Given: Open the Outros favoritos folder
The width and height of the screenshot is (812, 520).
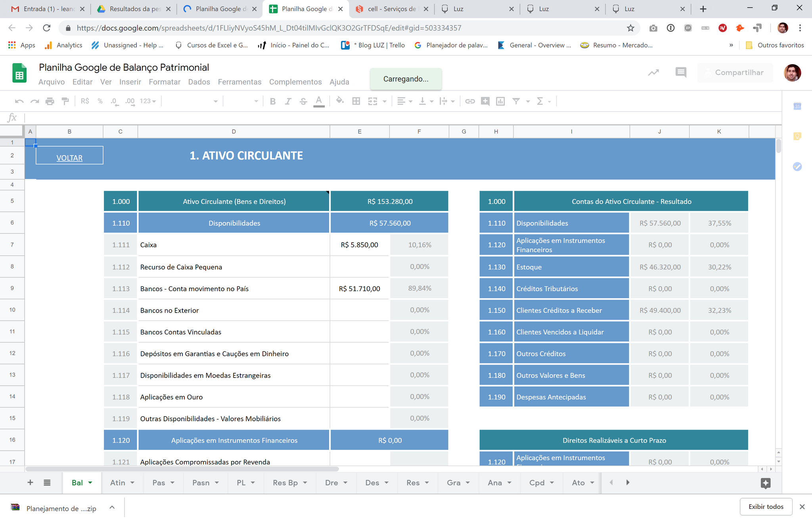Looking at the screenshot, I should click(x=775, y=45).
